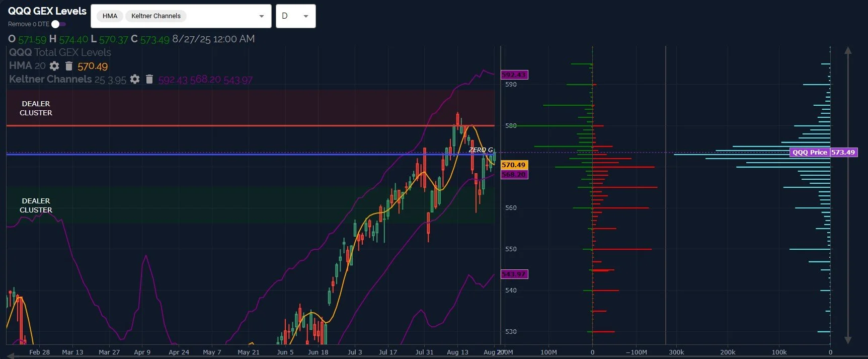Click the QQQ Total GEX Levels legend

(60, 52)
